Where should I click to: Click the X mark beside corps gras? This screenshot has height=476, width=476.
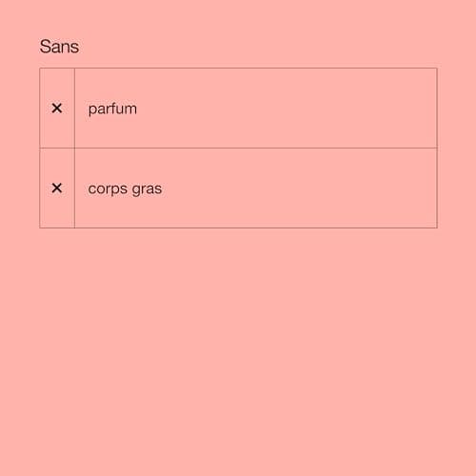[x=57, y=188]
